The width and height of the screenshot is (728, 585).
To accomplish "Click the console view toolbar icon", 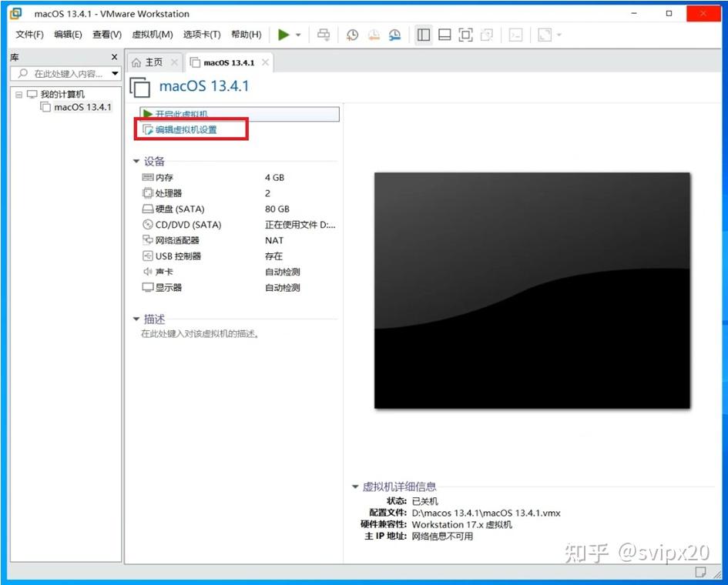I will coord(515,35).
